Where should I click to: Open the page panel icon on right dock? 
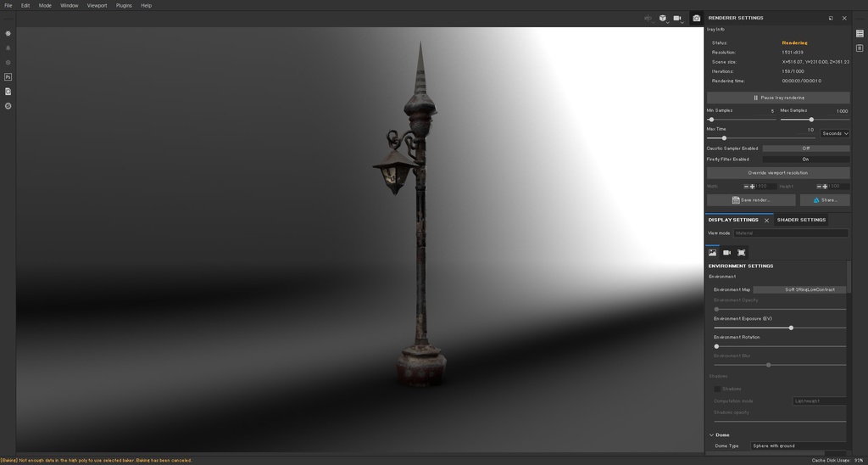(860, 48)
